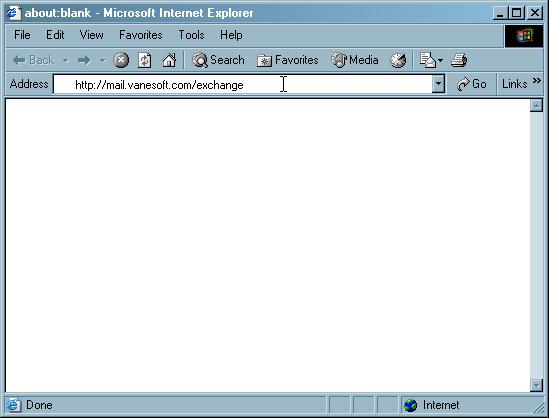Click the Go button

coord(472,84)
